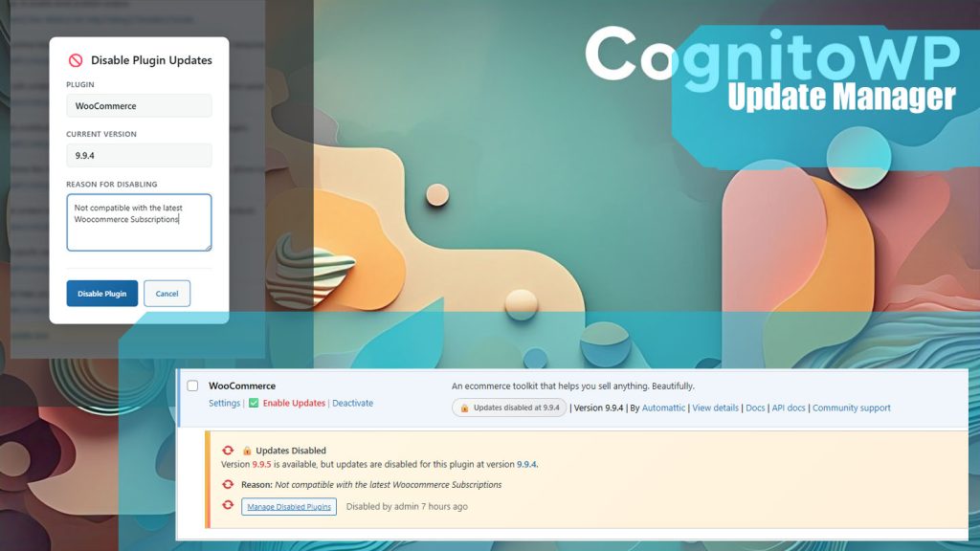Open Manage Disabled Plugins
The height and width of the screenshot is (551, 980).
pyautogui.click(x=289, y=507)
